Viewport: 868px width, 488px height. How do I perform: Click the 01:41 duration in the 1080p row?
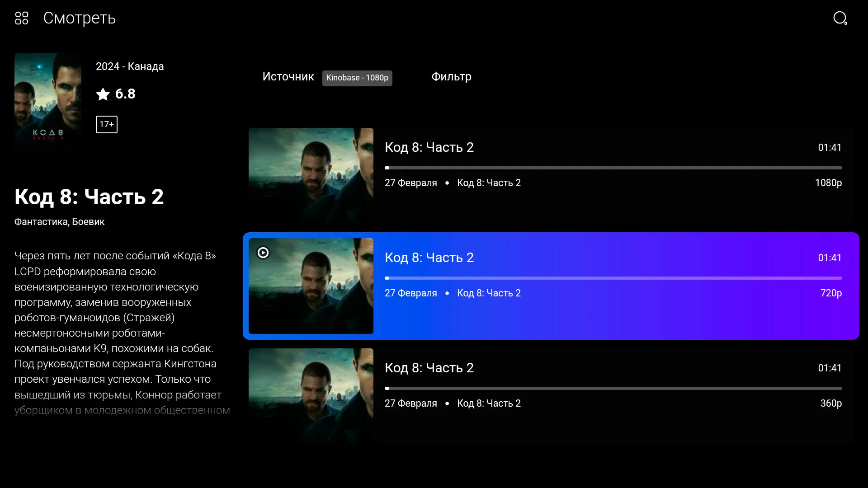[830, 147]
